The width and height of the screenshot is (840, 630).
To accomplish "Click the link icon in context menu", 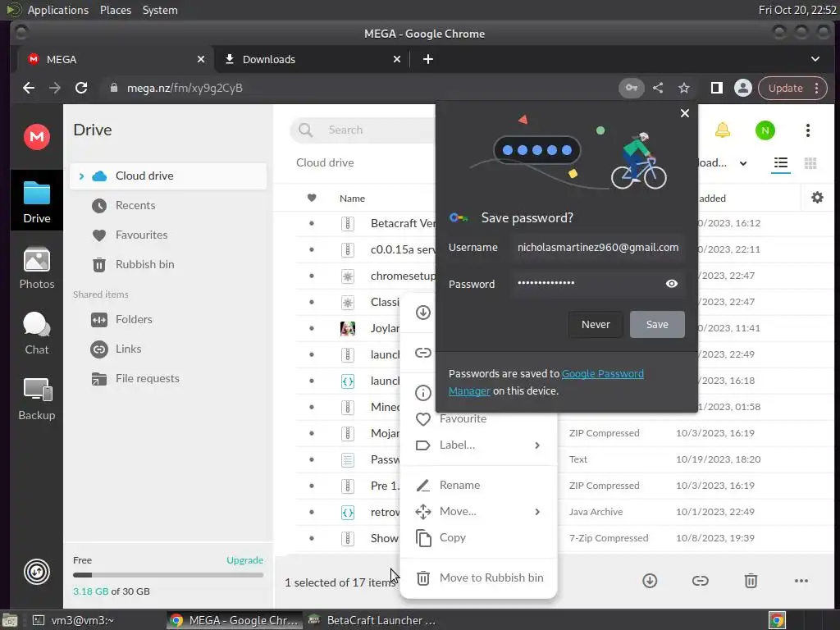I will [423, 353].
